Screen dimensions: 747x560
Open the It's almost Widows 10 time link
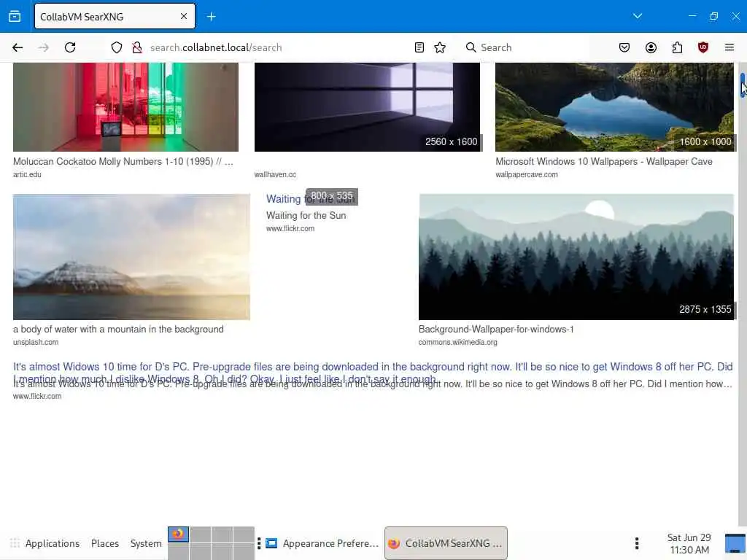pos(373,373)
